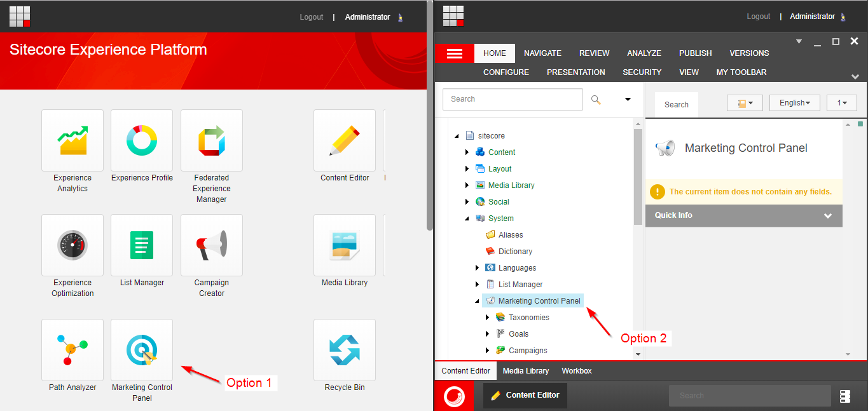Image resolution: width=868 pixels, height=411 pixels.
Task: Expand the Quick Info section
Action: 827,216
